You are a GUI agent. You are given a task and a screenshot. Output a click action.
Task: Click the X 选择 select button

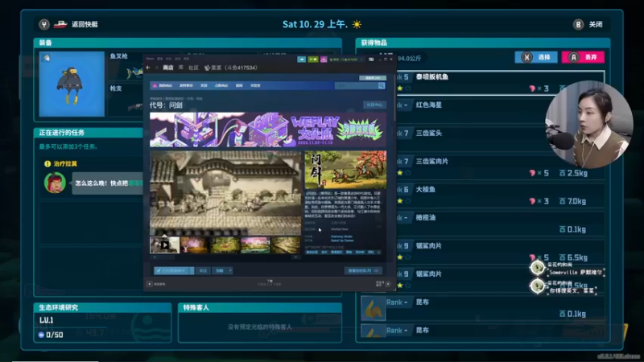coord(536,57)
